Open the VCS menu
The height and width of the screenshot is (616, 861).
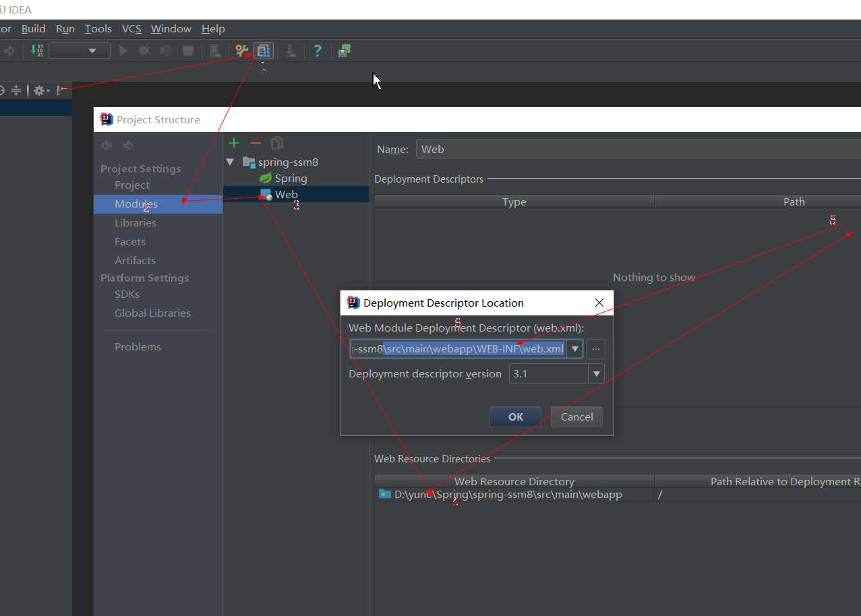tap(131, 29)
